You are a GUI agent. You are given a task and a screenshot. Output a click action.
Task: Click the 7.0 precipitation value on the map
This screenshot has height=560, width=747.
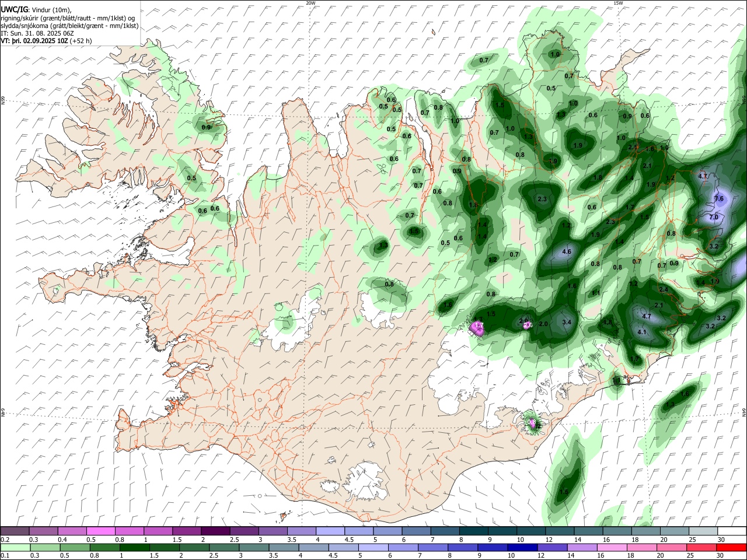[713, 217]
